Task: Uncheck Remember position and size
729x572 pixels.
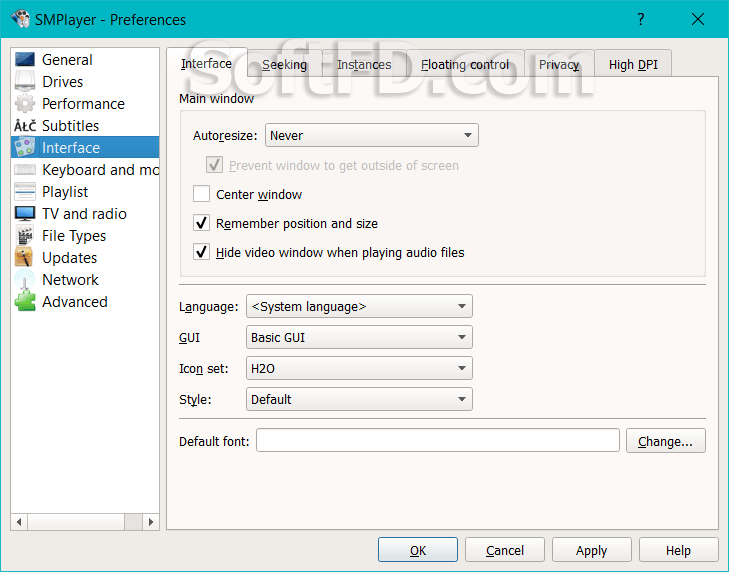Action: click(x=201, y=223)
